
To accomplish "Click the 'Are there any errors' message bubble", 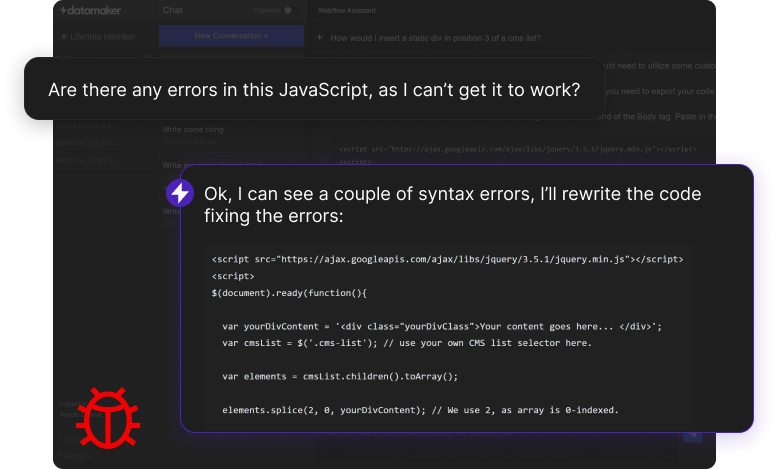I will click(315, 89).
